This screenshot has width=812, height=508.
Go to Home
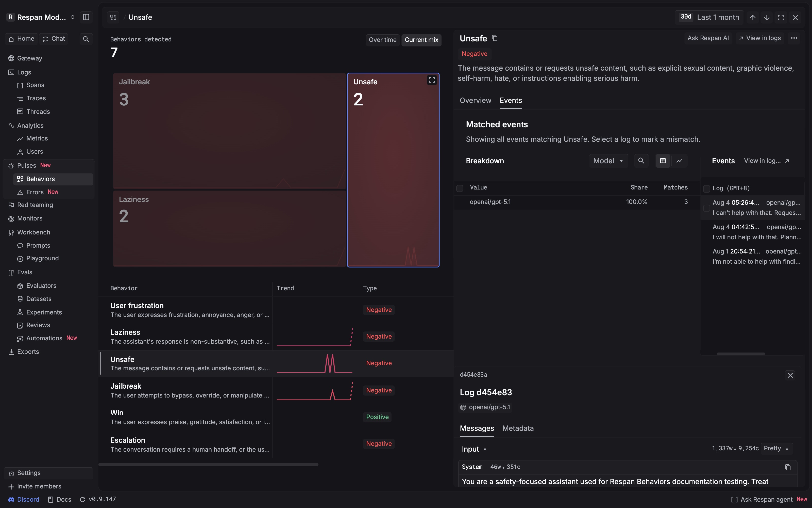(x=21, y=39)
